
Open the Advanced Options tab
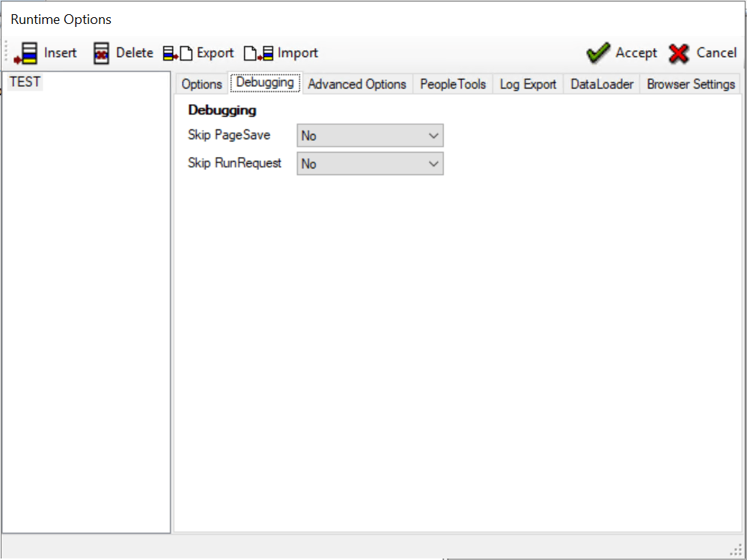357,84
